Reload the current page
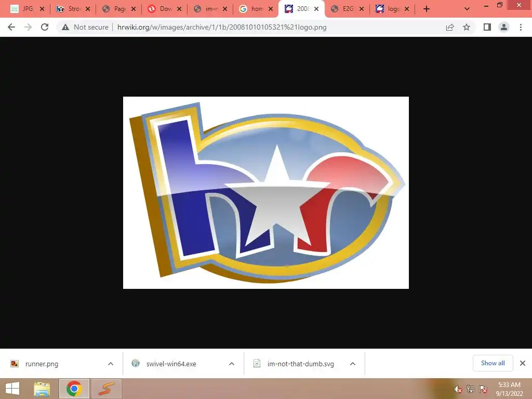This screenshot has height=399, width=532. [x=45, y=27]
